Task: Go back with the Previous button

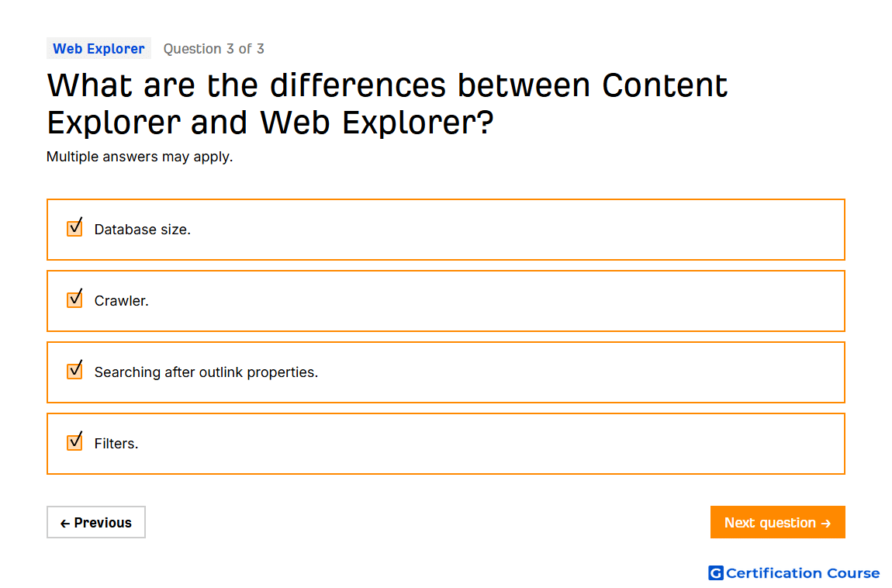Action: [96, 522]
